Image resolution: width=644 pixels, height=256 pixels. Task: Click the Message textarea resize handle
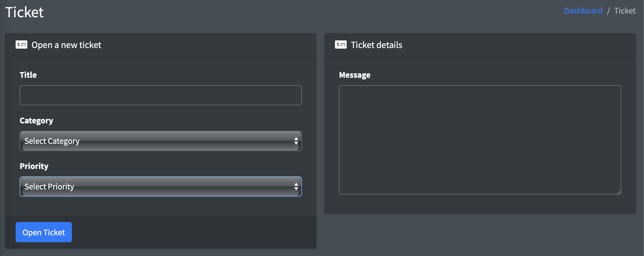tap(618, 192)
